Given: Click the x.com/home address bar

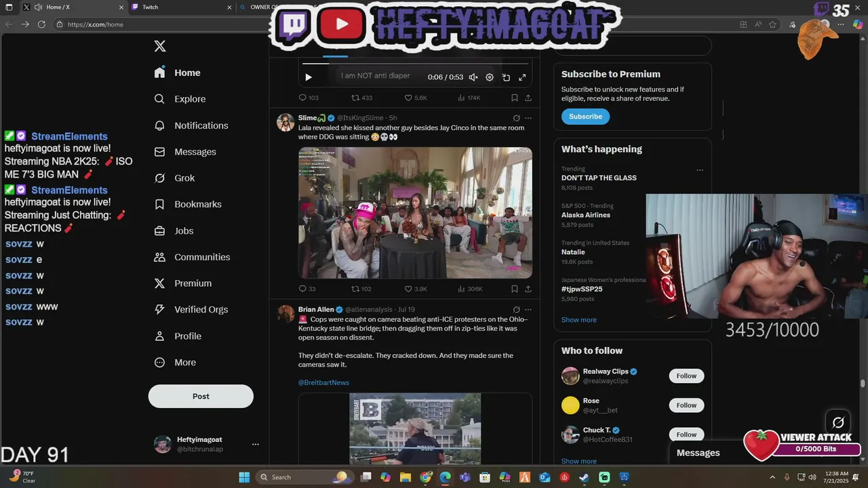Looking at the screenshot, I should point(163,24).
